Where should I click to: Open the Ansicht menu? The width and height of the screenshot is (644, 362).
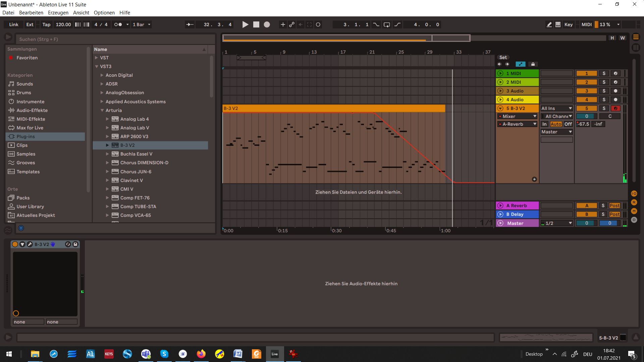point(81,13)
